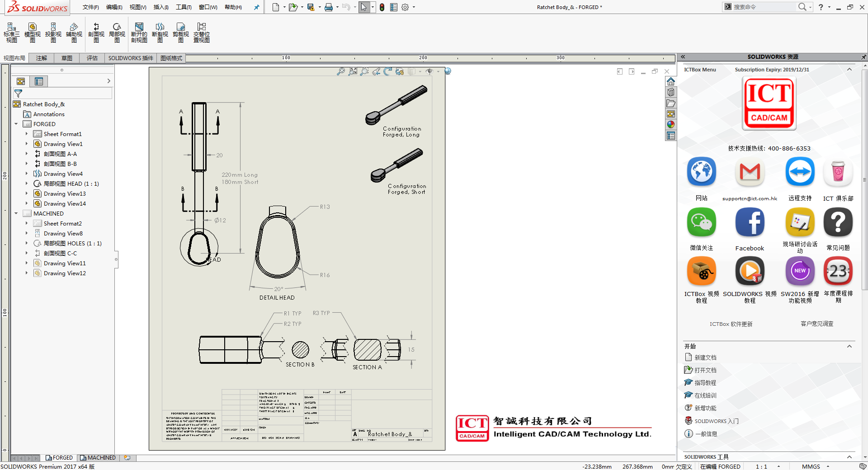This screenshot has width=868, height=470.
Task: Open the Tutorials link
Action: coord(705,383)
